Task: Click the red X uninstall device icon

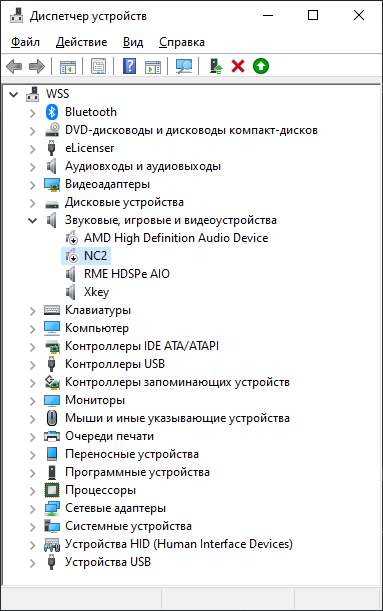Action: click(x=238, y=66)
